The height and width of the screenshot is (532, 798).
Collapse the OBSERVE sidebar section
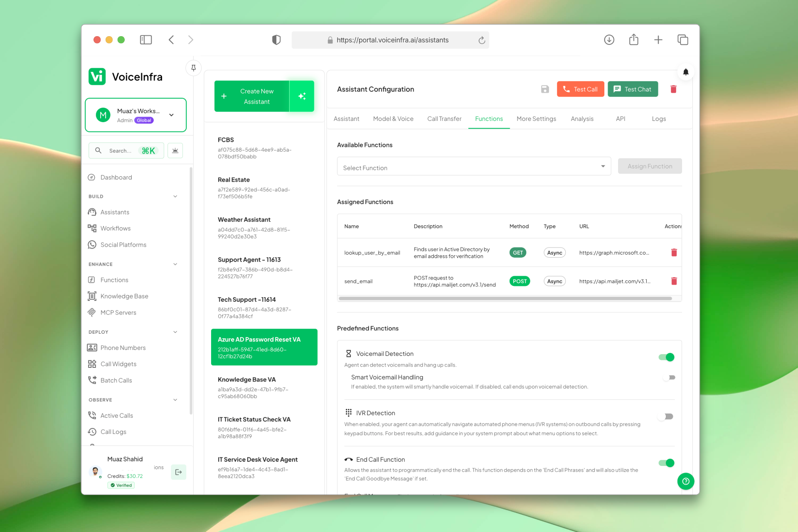[x=175, y=400]
